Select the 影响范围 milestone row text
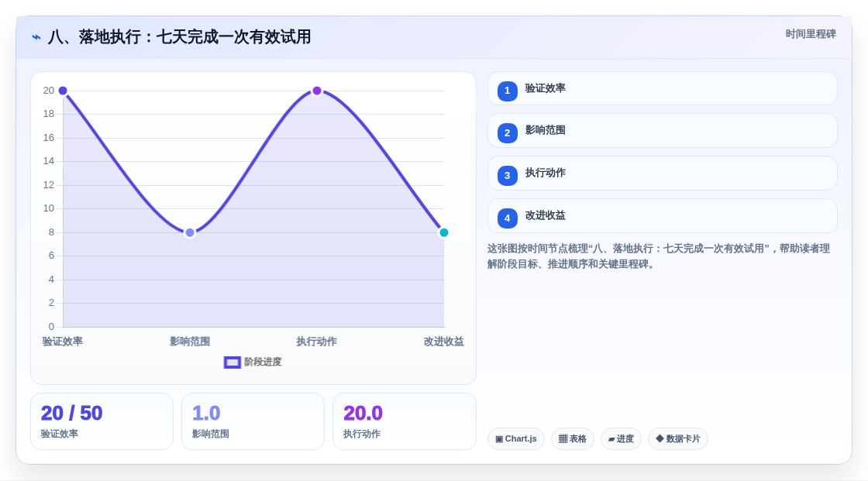Screen dimensions: 868x481 pos(546,131)
